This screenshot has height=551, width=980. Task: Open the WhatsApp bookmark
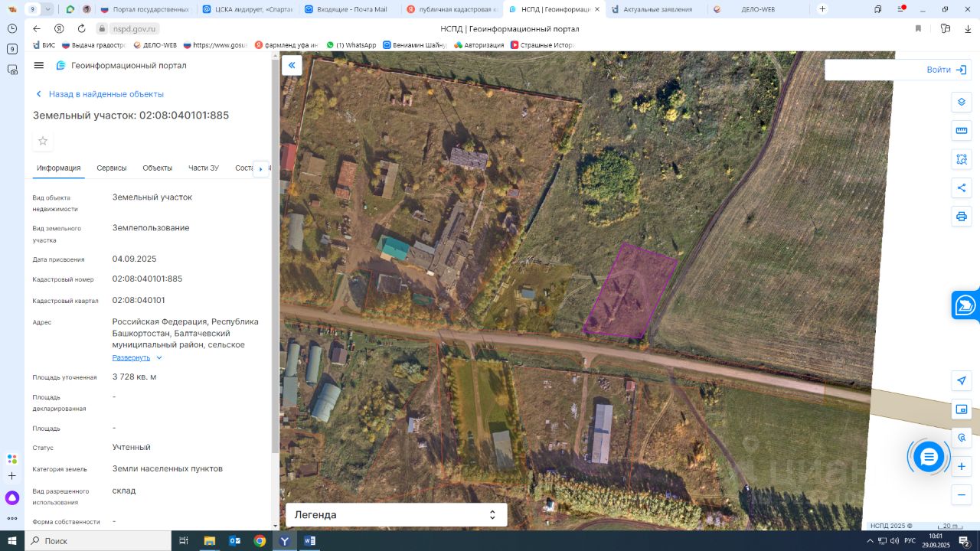(x=351, y=45)
